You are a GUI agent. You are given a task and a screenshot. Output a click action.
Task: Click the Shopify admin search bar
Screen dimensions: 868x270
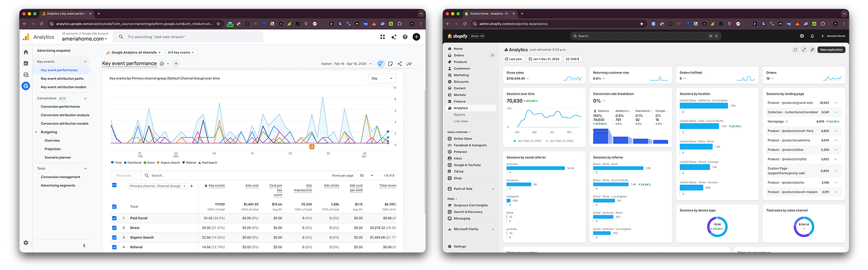646,36
